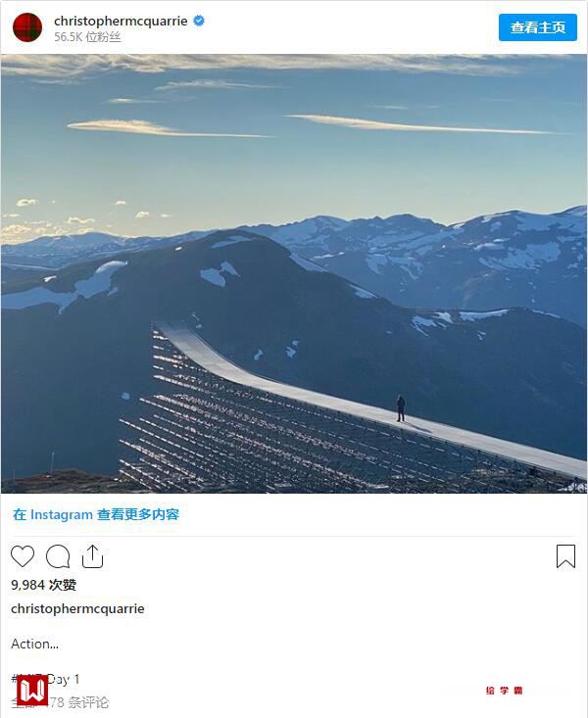Click the 绘学霸 red watermark text
This screenshot has height=718, width=588.
504,690
